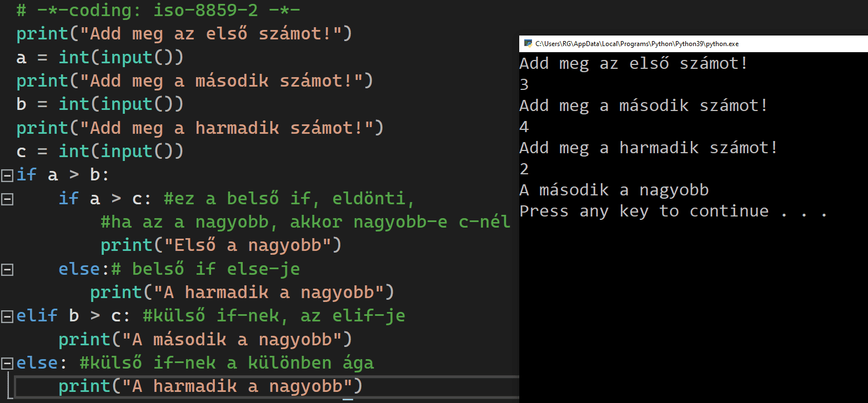Collapse the "elif b > c:" code block
The height and width of the screenshot is (403, 868).
[7, 316]
